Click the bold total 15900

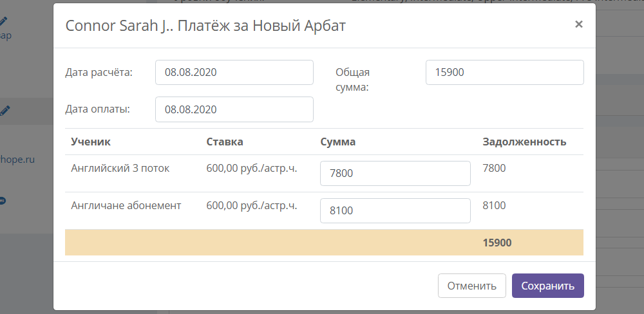[x=497, y=243]
